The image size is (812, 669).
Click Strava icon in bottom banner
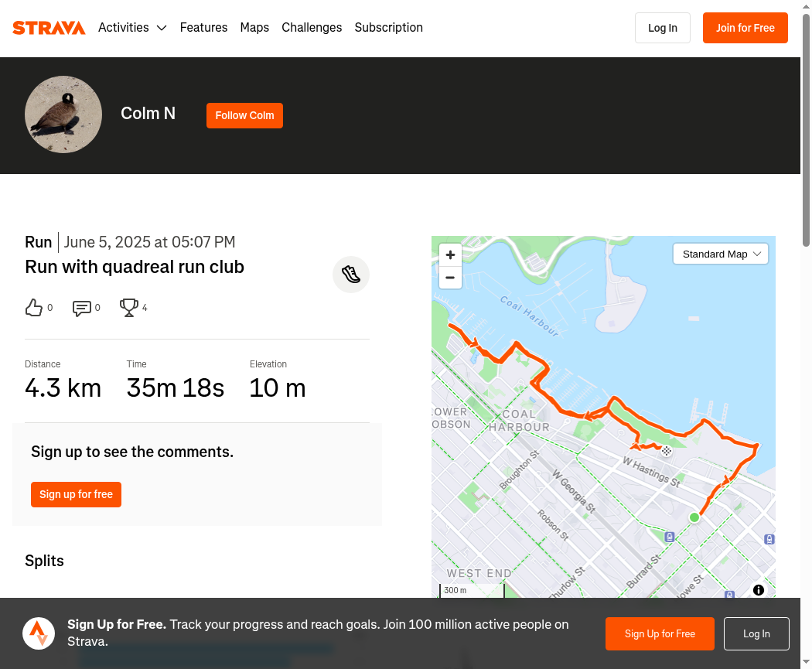(39, 633)
